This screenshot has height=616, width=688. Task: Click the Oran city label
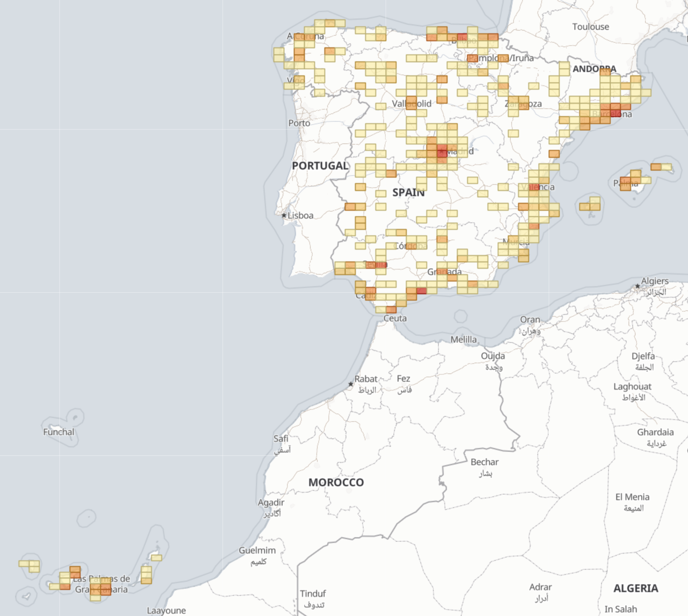pyautogui.click(x=530, y=319)
